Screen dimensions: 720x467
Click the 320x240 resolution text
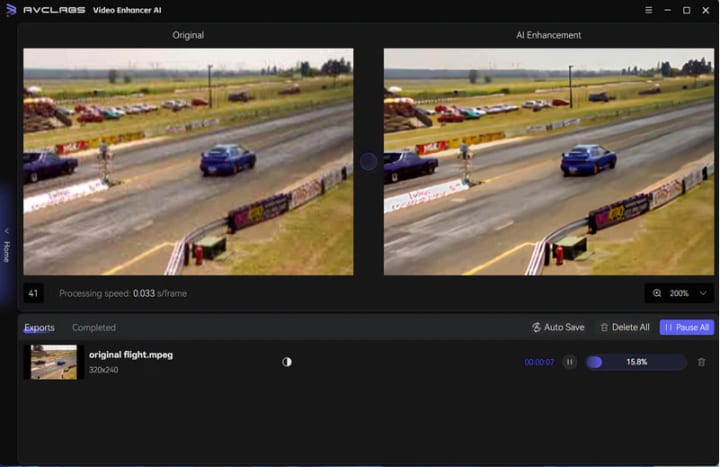pos(103,370)
